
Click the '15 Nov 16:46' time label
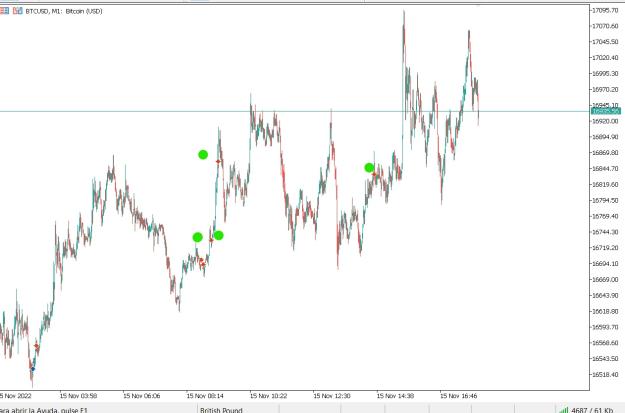pos(458,396)
